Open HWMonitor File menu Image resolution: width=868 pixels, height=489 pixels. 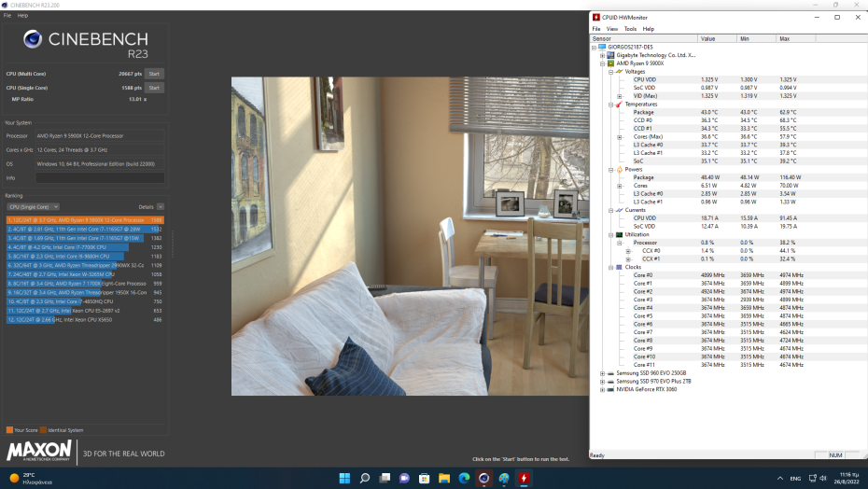[x=596, y=29]
